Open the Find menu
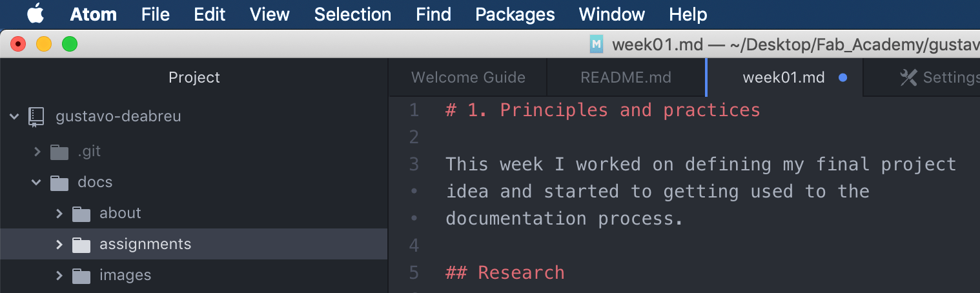 click(433, 14)
